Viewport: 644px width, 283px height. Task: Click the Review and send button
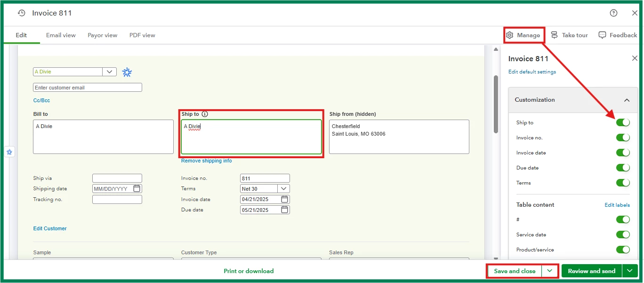click(592, 271)
